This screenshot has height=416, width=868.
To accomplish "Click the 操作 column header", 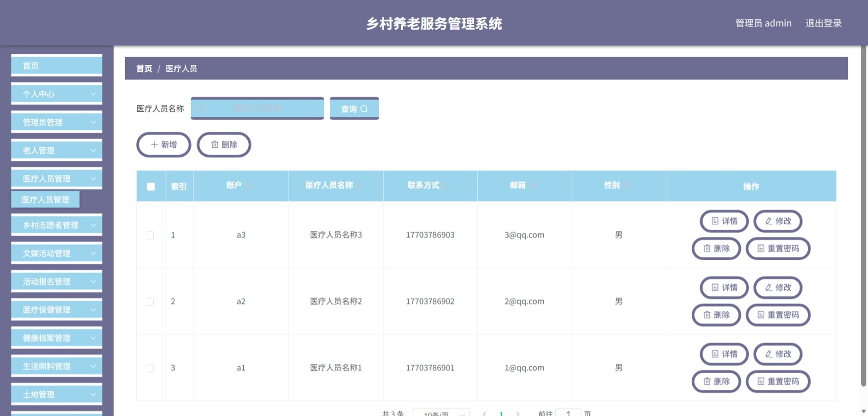I will coord(751,186).
